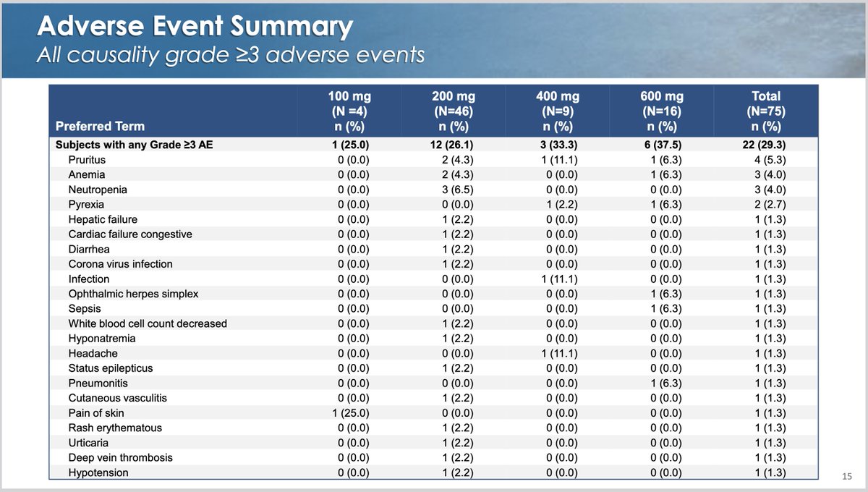Image resolution: width=868 pixels, height=492 pixels.
Task: Click the 'Hypotension' row label
Action: (x=98, y=473)
